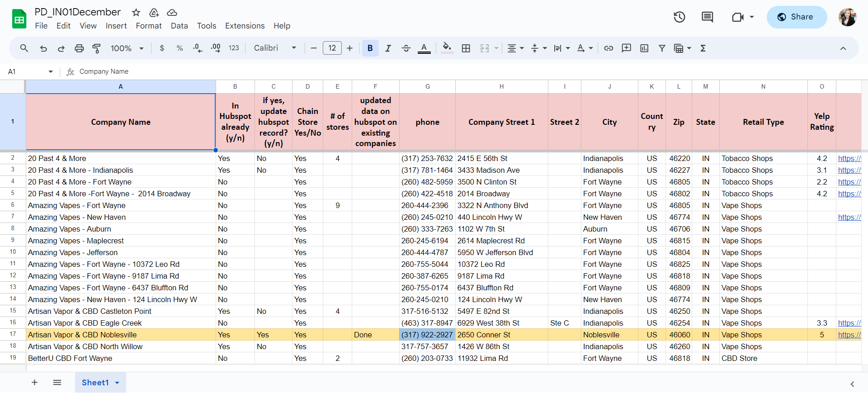Screen dimensions: 868x393
Task: Click the Name box showing A1
Action: coord(30,71)
